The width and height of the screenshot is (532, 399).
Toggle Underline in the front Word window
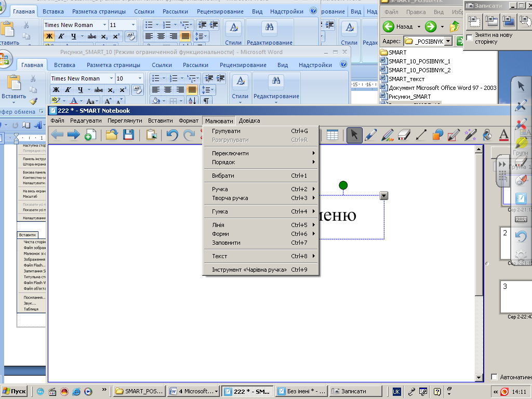80,89
